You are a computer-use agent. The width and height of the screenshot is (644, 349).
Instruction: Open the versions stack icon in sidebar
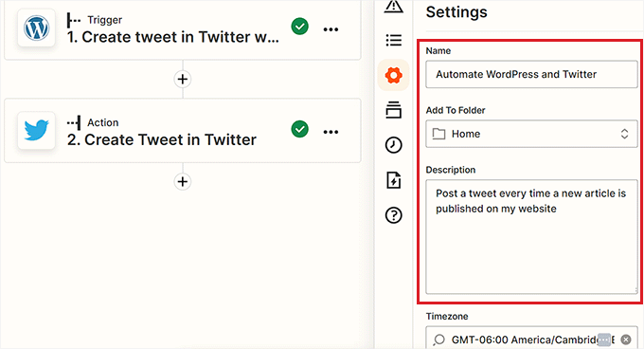tap(393, 110)
